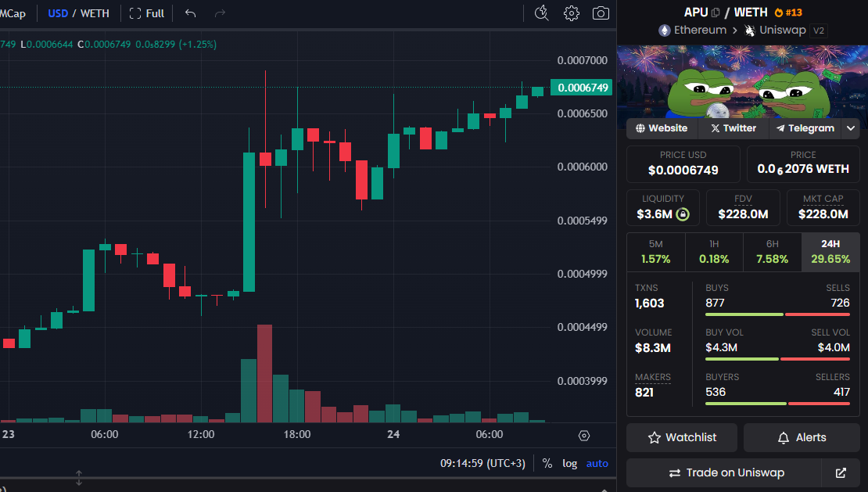The height and width of the screenshot is (492, 868).
Task: Open external Uniswap link icon
Action: [841, 472]
